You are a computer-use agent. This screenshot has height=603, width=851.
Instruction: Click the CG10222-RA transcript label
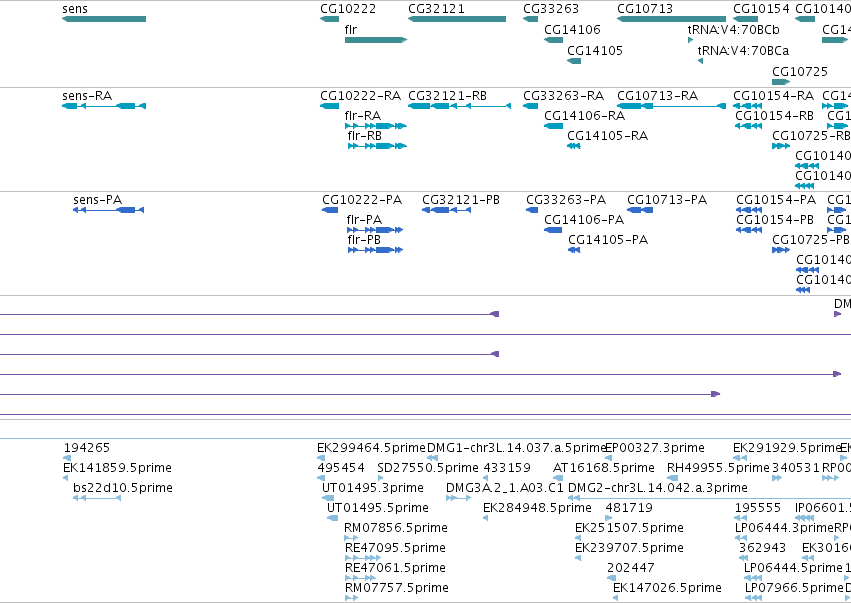[x=360, y=96]
